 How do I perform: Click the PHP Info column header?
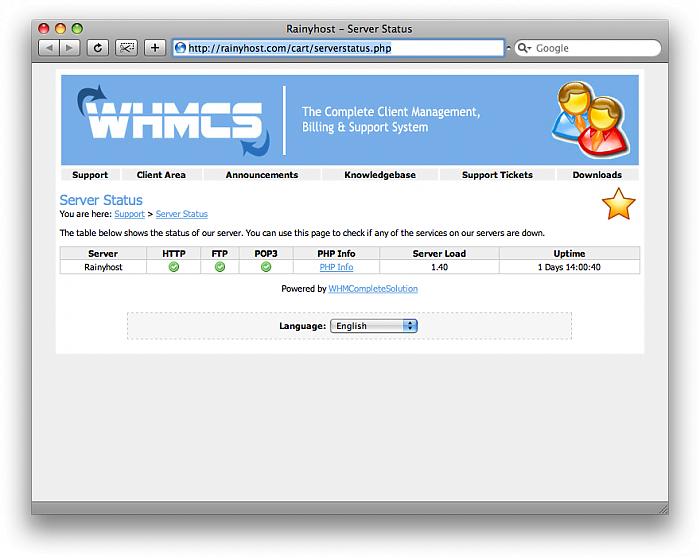click(x=336, y=254)
